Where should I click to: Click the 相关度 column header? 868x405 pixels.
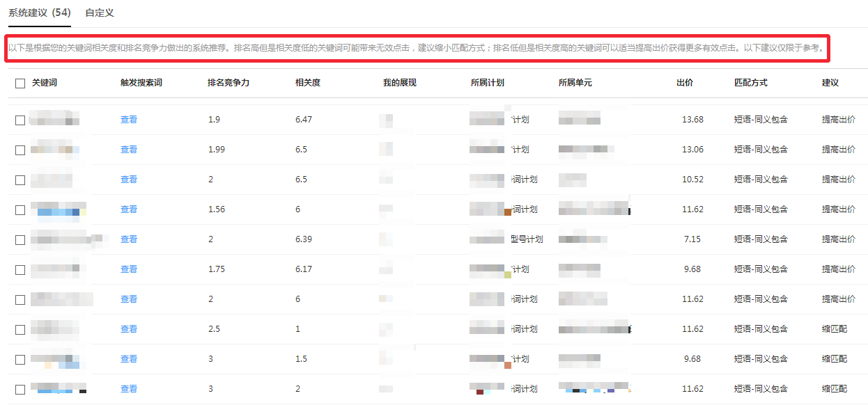click(308, 83)
